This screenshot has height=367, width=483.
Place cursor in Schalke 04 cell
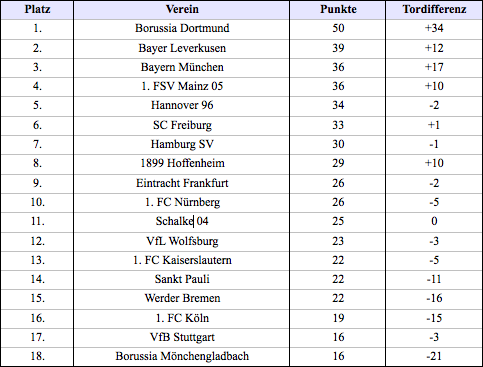pos(182,221)
